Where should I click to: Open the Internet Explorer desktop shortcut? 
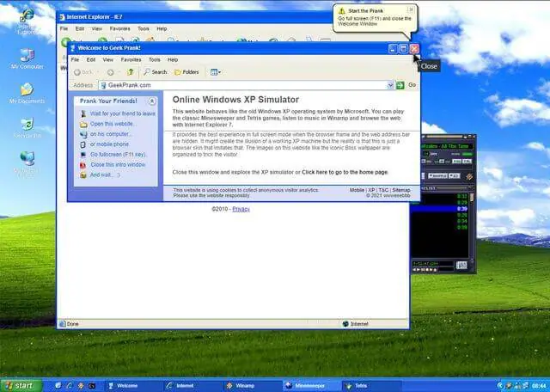pyautogui.click(x=27, y=21)
